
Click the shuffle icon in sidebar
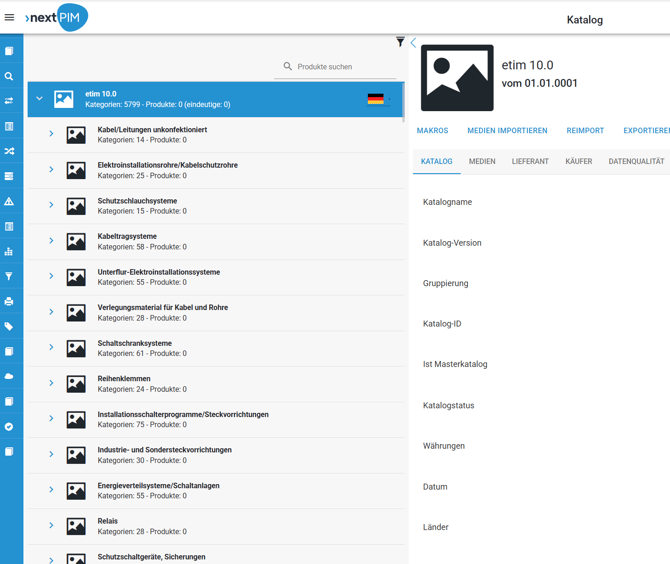pos(9,151)
